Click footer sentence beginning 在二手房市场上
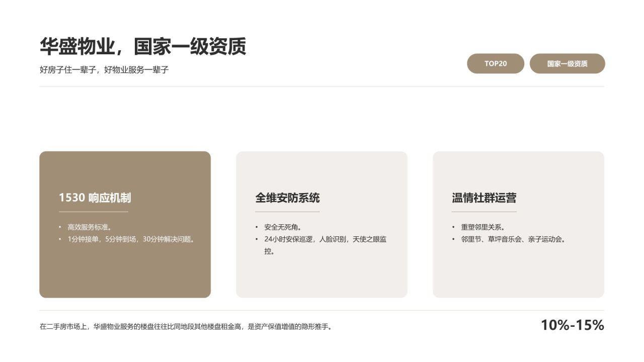Viewport: 644px width, 362px height. pyautogui.click(x=186, y=327)
